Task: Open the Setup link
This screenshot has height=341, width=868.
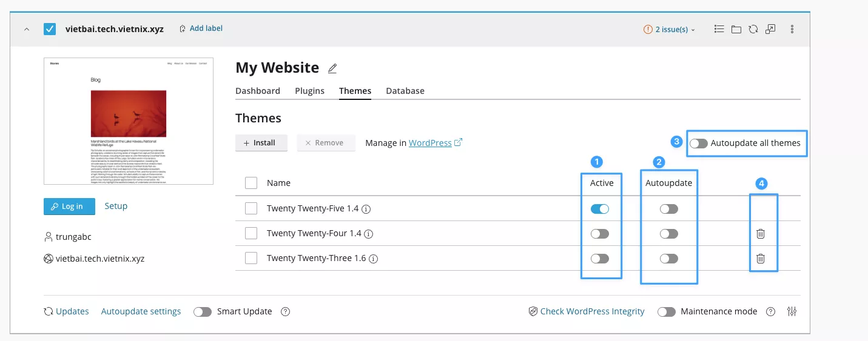Action: pyautogui.click(x=116, y=206)
